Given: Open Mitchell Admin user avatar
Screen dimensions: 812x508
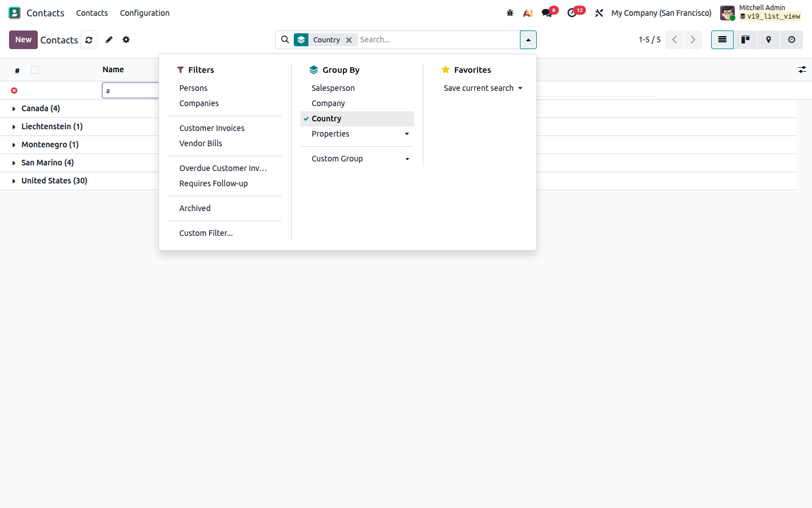Looking at the screenshot, I should pyautogui.click(x=727, y=12).
